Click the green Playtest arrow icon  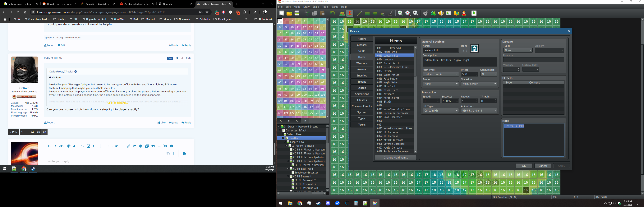point(474,13)
